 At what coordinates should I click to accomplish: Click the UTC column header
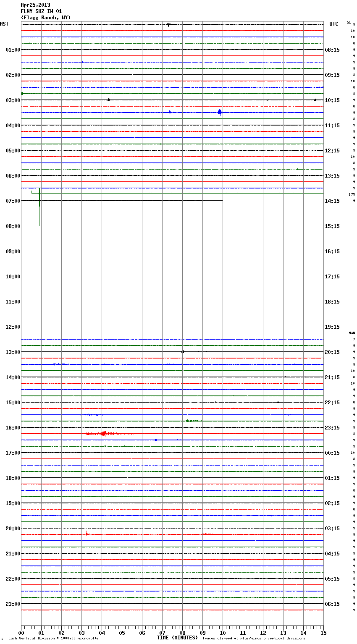[333, 24]
